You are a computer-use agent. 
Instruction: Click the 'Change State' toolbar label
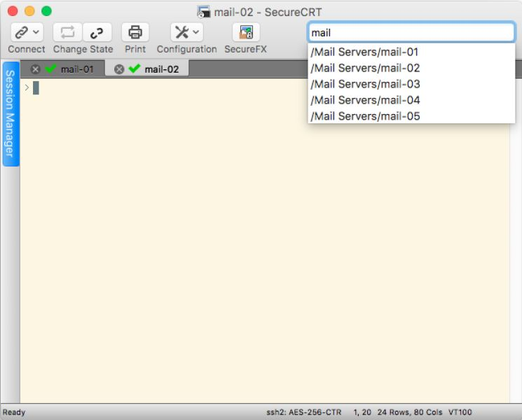point(83,49)
